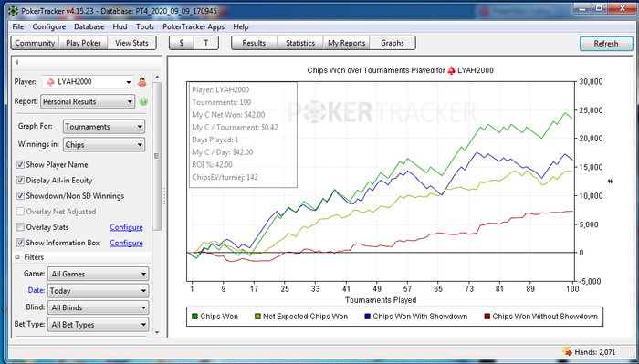Switch to the Results view
Image resolution: width=639 pixels, height=364 pixels.
point(254,43)
